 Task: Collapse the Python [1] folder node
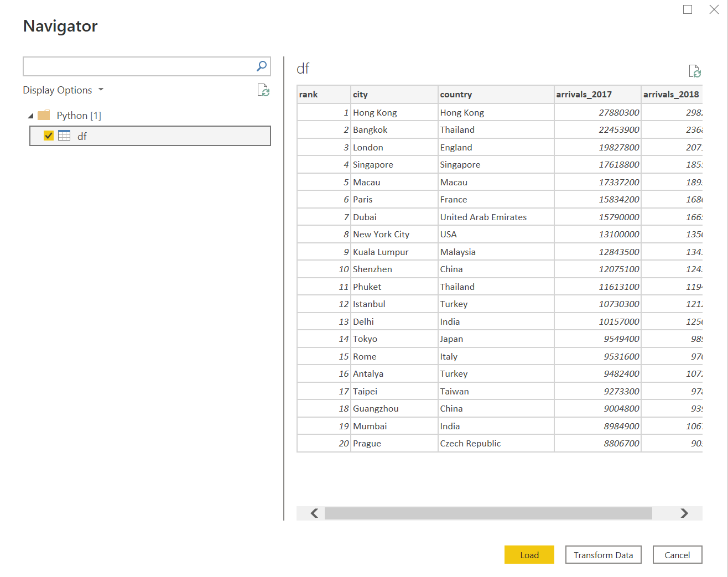[30, 116]
